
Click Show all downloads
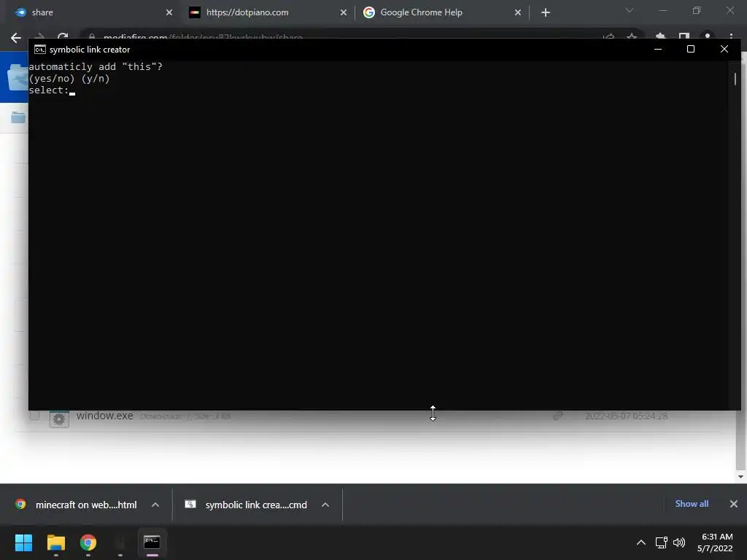(x=692, y=504)
